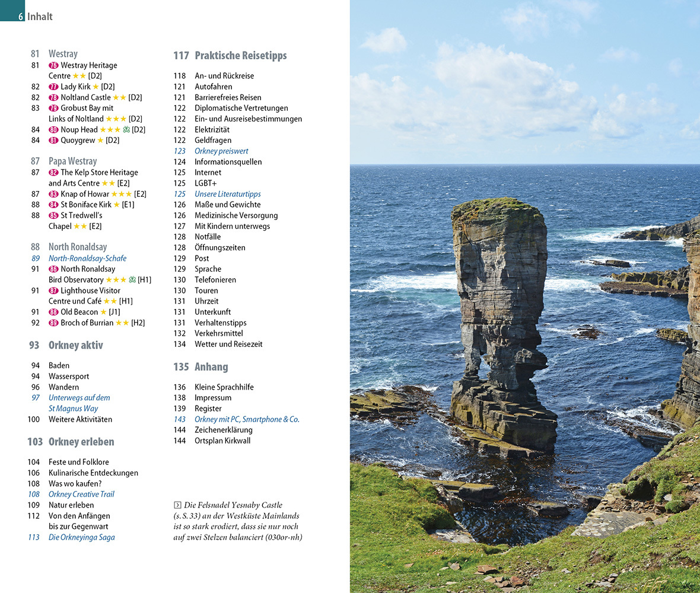Viewport: 700px width, 593px height.
Task: Open the blue 'North-Ronaldsay-Schafe' link
Action: (87, 259)
